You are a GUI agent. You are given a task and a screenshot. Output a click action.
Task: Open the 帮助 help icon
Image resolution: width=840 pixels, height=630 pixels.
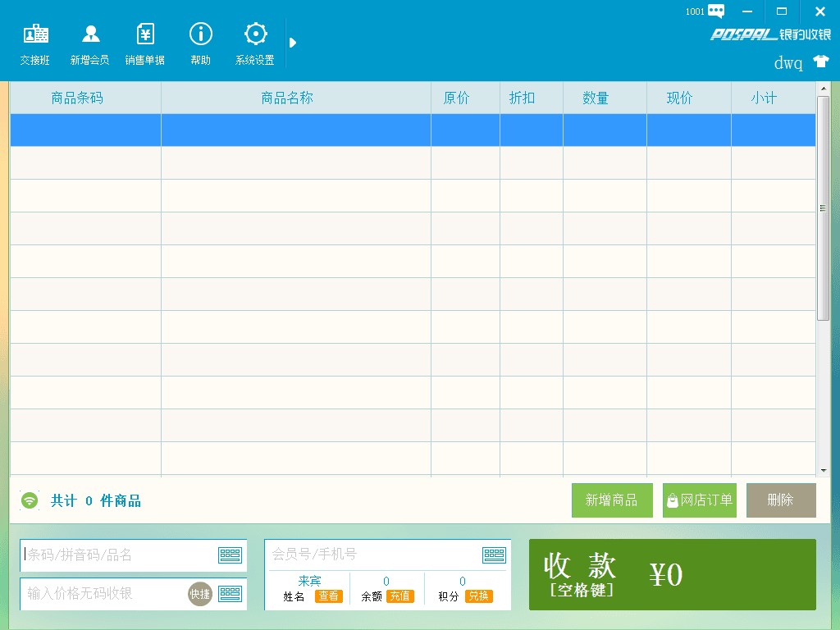coord(200,43)
